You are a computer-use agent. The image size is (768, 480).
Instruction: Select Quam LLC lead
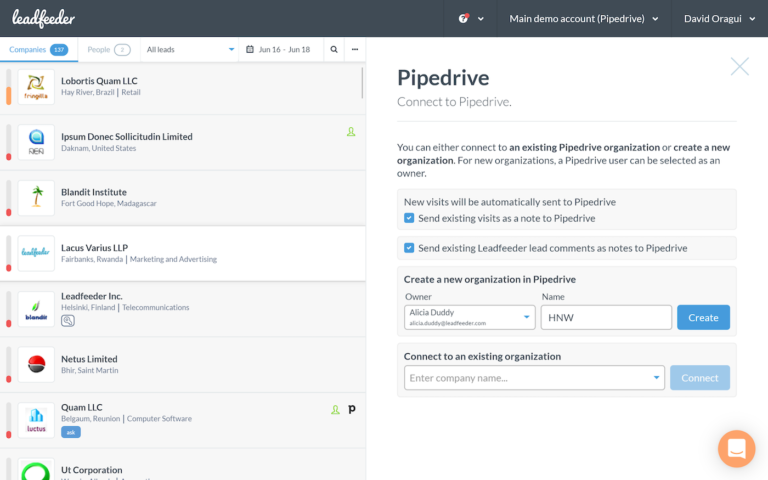[183, 420]
